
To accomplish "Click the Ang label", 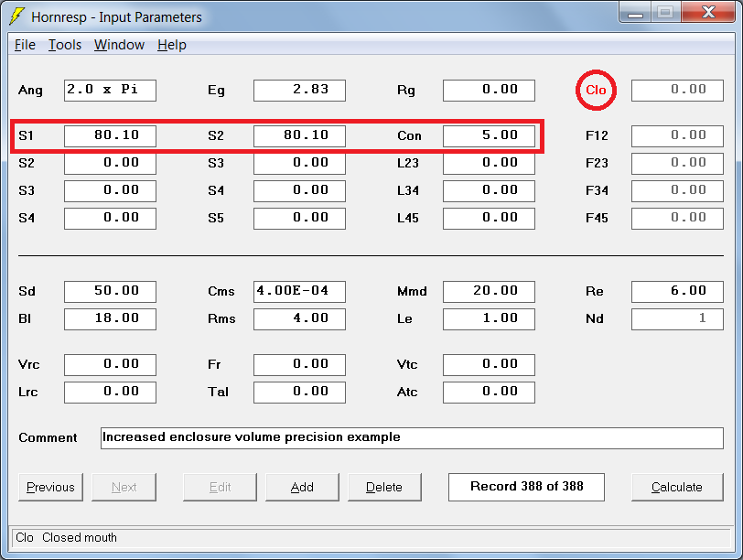I will click(x=30, y=91).
